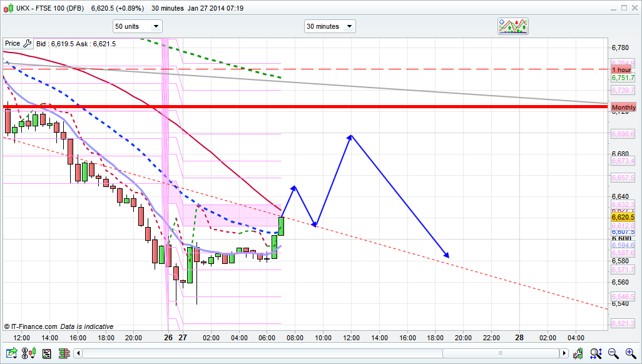Click the IT-Finance.com credit text
This screenshot has width=642, height=364.
31,326
